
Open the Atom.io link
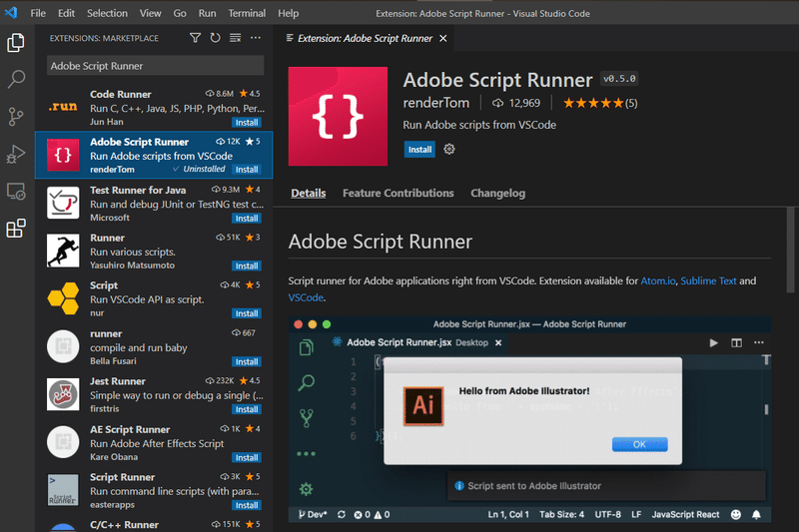pyautogui.click(x=658, y=280)
